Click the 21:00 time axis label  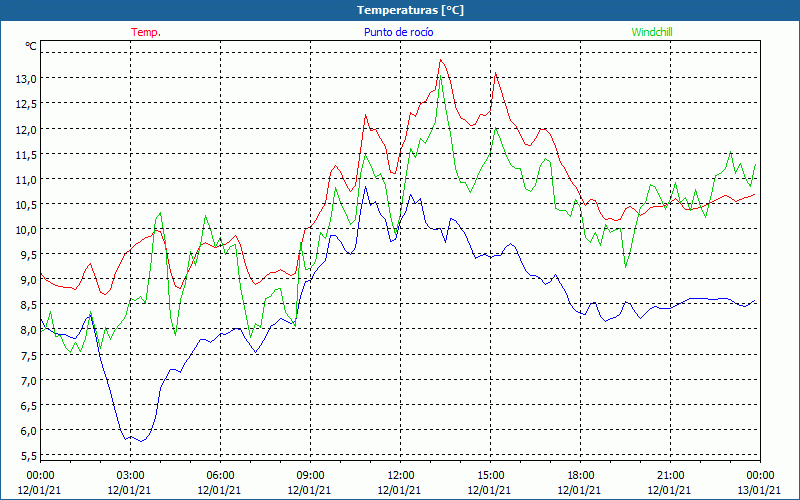[x=670, y=476]
